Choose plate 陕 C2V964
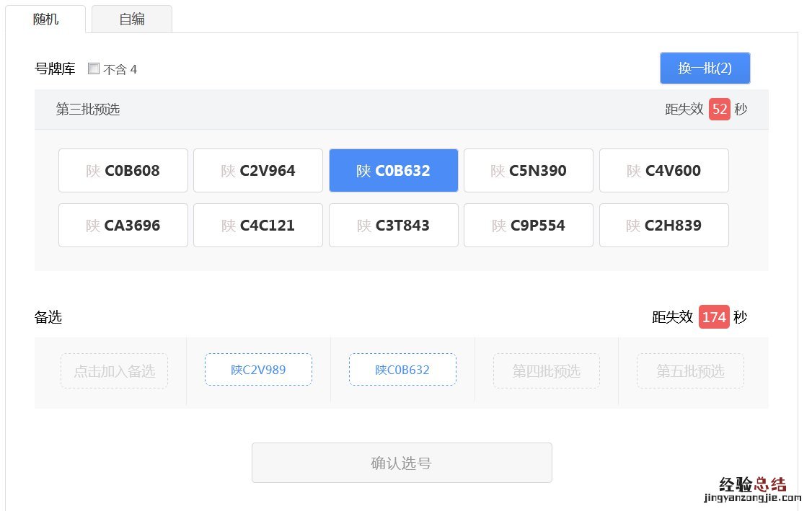 click(258, 171)
